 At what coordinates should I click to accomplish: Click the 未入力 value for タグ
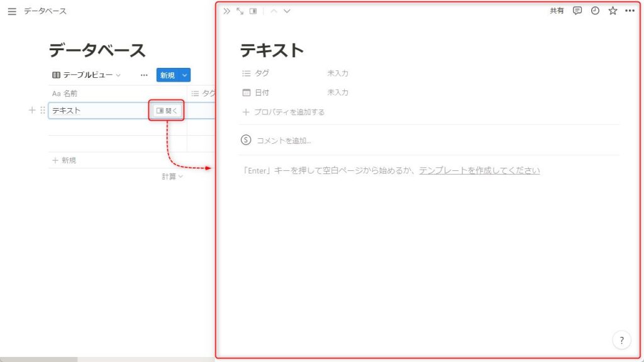338,73
